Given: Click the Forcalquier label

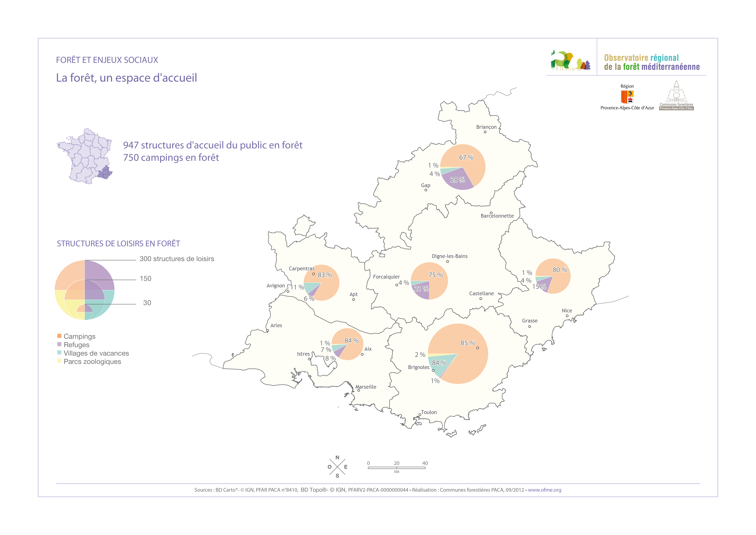Looking at the screenshot, I should [x=386, y=277].
